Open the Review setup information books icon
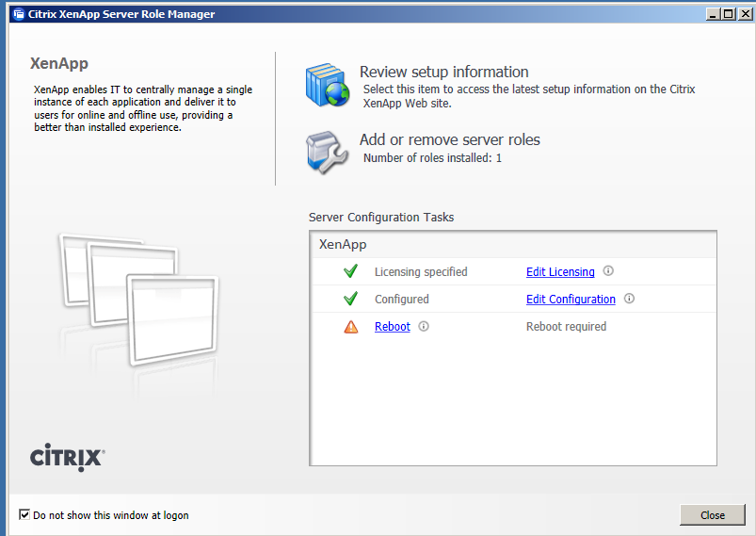The height and width of the screenshot is (536, 756). 328,85
